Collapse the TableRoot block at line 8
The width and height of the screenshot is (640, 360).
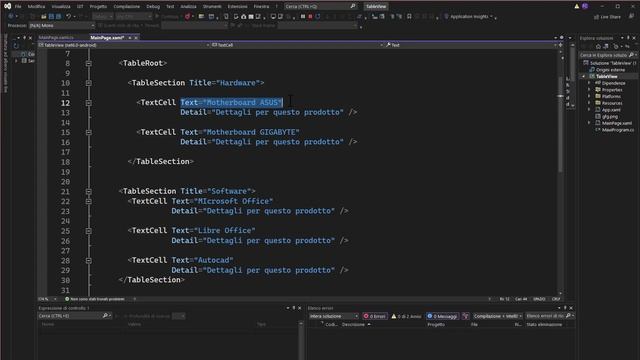pos(89,63)
